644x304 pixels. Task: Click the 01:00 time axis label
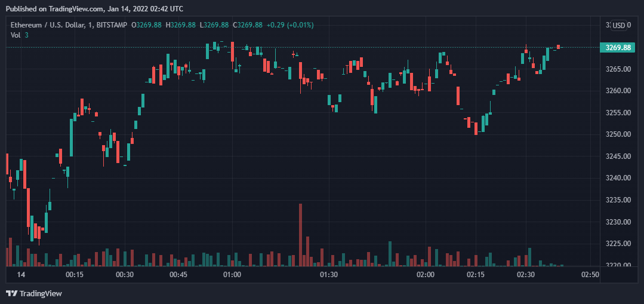[232, 275]
